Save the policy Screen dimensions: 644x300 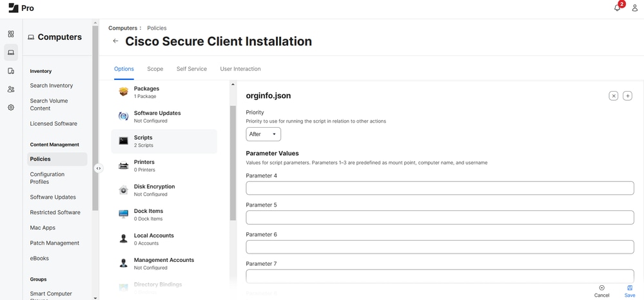pyautogui.click(x=630, y=291)
